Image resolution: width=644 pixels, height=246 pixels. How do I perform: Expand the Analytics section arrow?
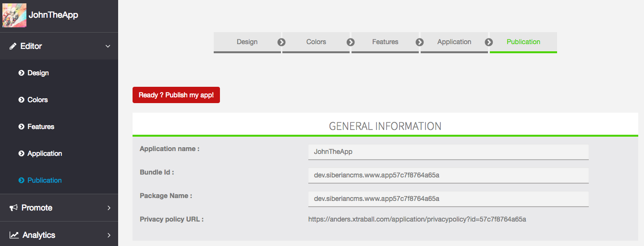109,235
